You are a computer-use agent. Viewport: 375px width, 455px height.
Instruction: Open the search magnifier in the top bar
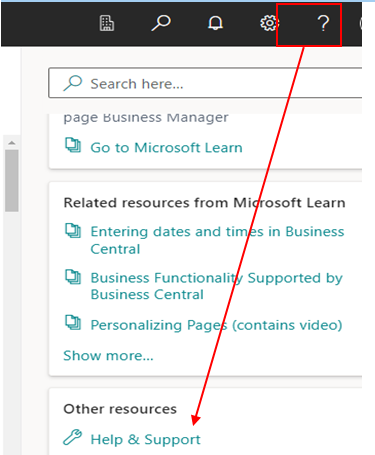click(161, 23)
